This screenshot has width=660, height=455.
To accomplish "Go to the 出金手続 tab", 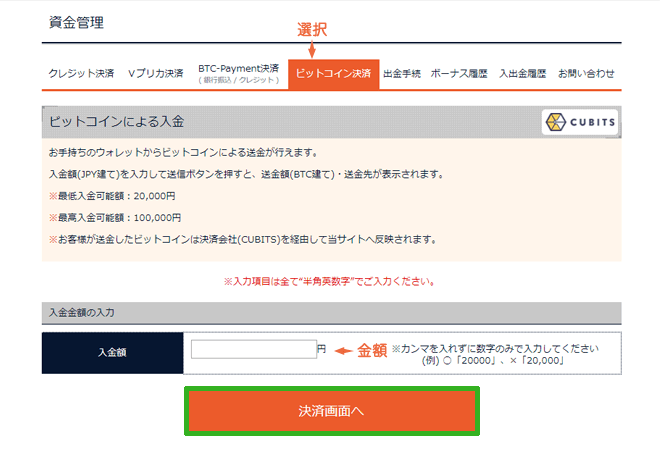I will (x=402, y=74).
